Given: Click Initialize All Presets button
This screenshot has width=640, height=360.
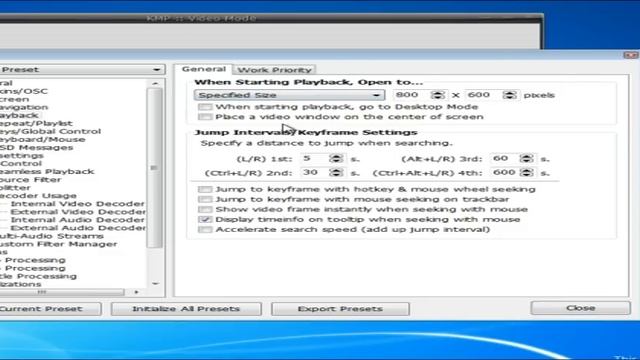Looking at the screenshot, I should pyautogui.click(x=186, y=309).
